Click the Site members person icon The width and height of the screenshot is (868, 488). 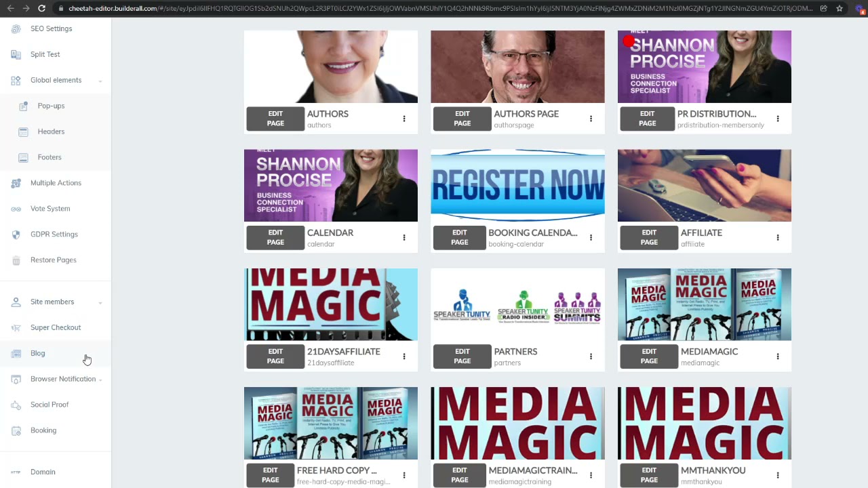[16, 302]
